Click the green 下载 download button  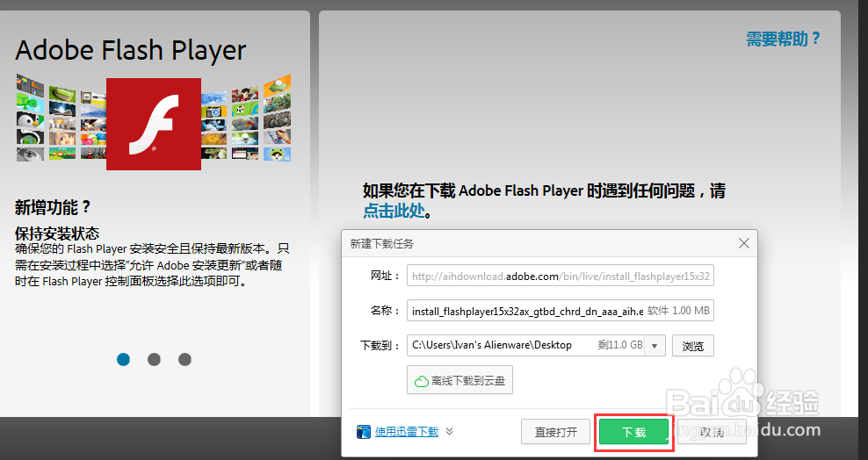[x=633, y=432]
